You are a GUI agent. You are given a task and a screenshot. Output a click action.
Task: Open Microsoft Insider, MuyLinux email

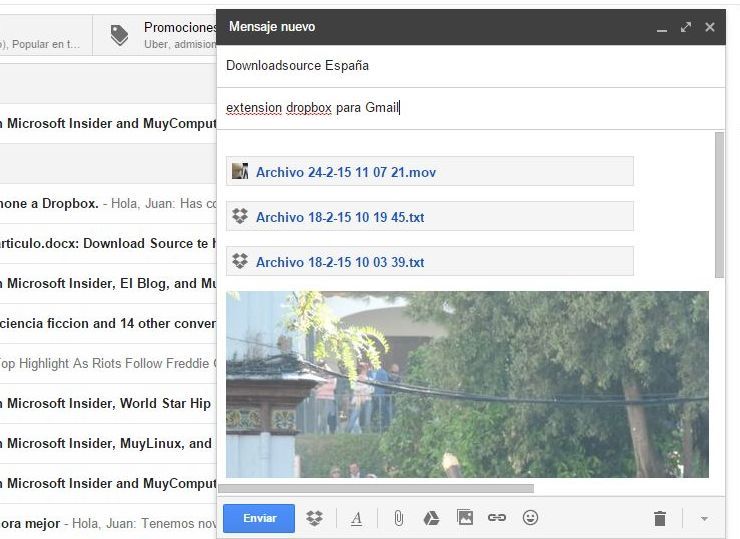point(108,444)
